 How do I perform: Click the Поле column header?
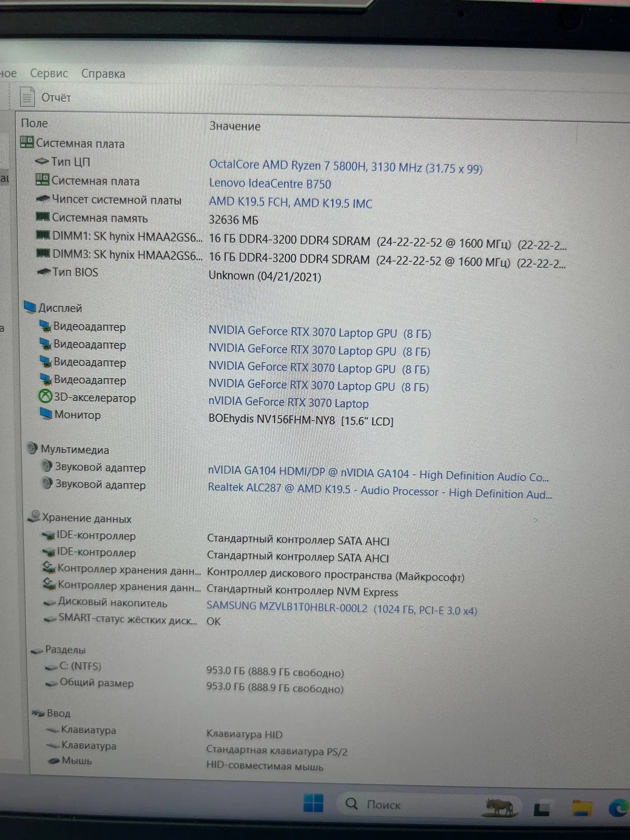click(34, 123)
